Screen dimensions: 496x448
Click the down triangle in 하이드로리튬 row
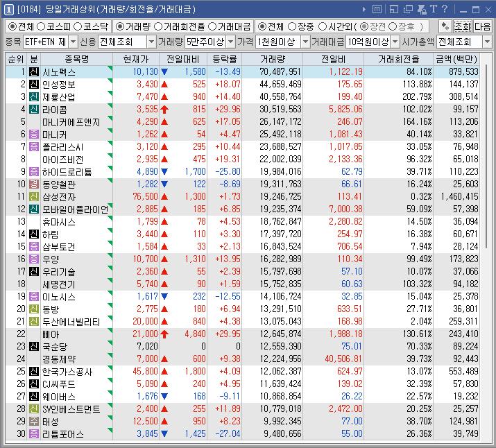coord(164,172)
